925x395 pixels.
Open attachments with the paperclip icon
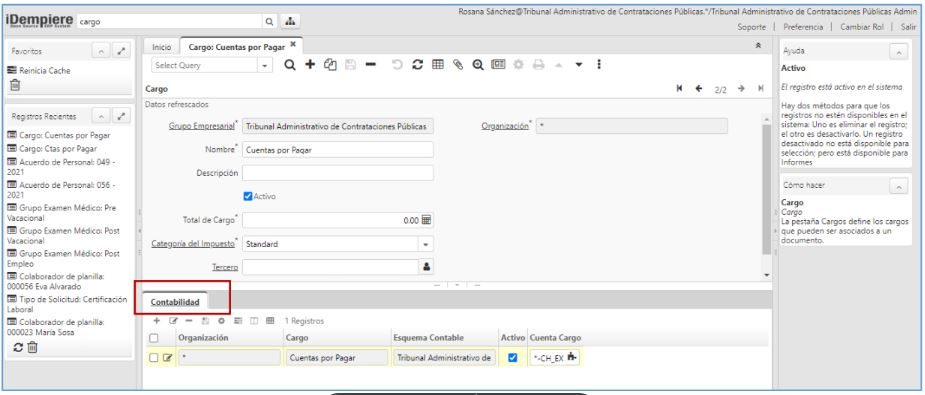(x=458, y=65)
